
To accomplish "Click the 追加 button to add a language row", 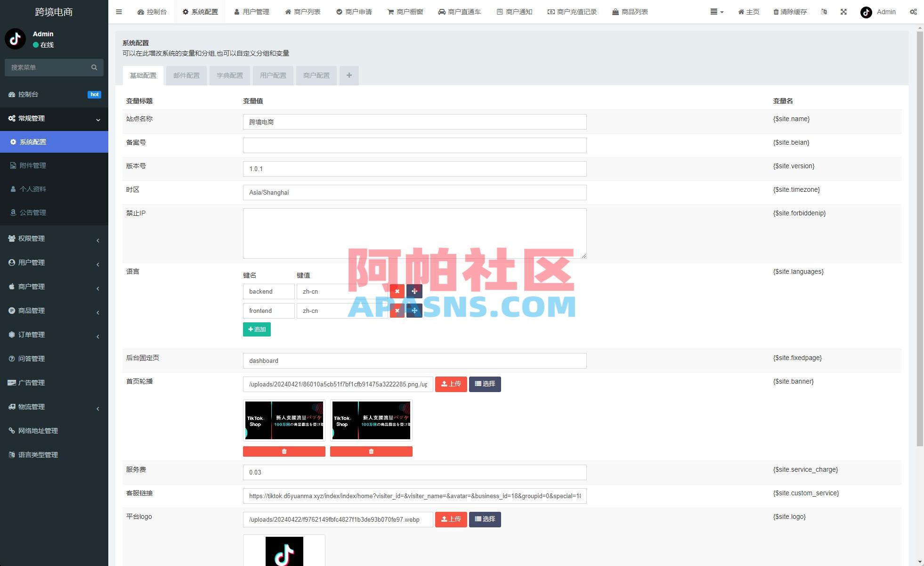I will (x=257, y=329).
